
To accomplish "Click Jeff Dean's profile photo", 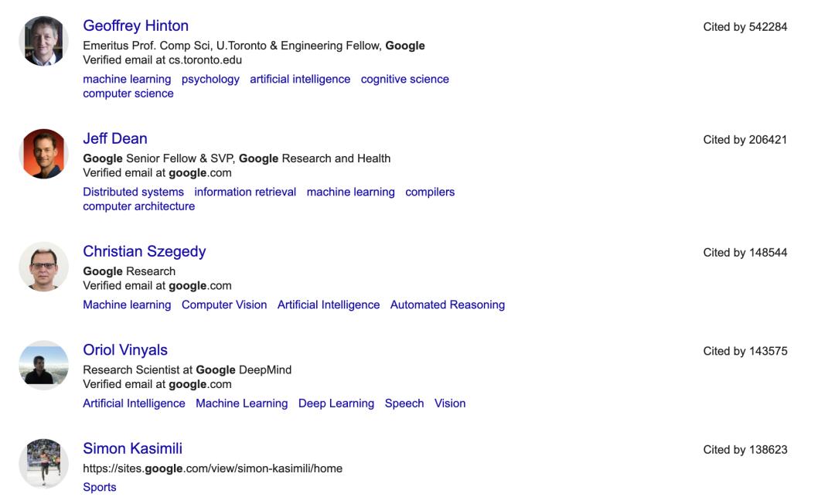I will click(x=43, y=154).
